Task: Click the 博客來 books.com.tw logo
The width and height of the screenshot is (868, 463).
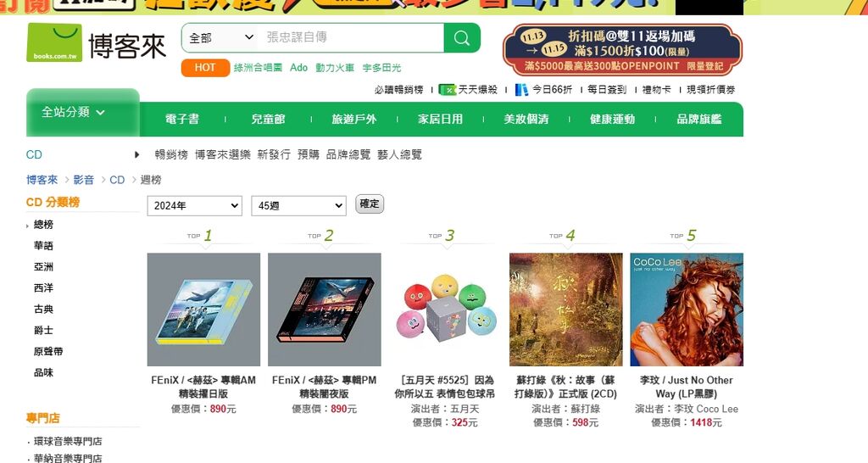Action: [97, 43]
